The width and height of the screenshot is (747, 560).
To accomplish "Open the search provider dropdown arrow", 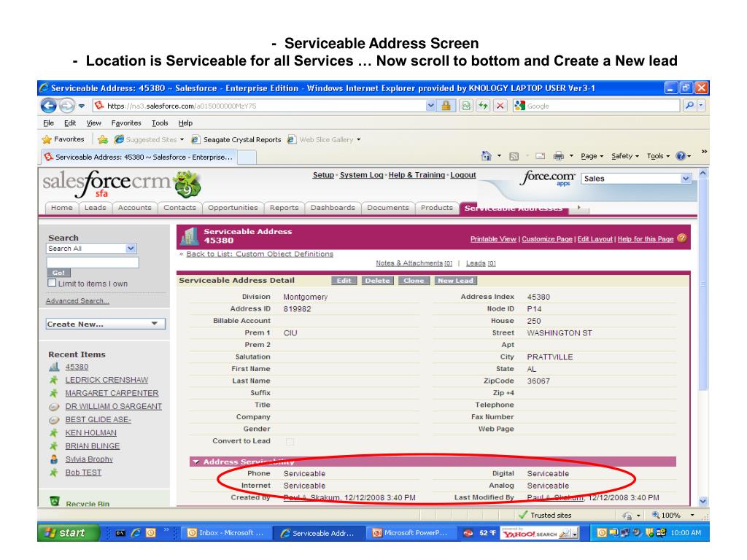I will [x=701, y=106].
